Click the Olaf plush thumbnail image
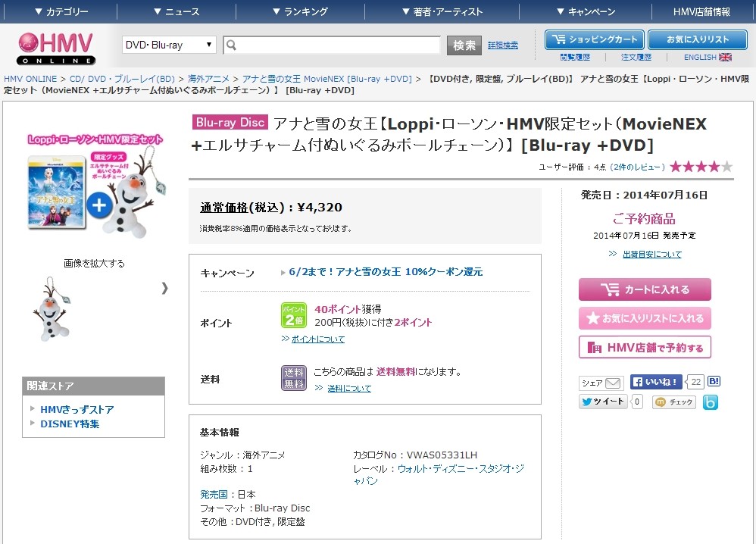The height and width of the screenshot is (544, 756). coord(52,309)
